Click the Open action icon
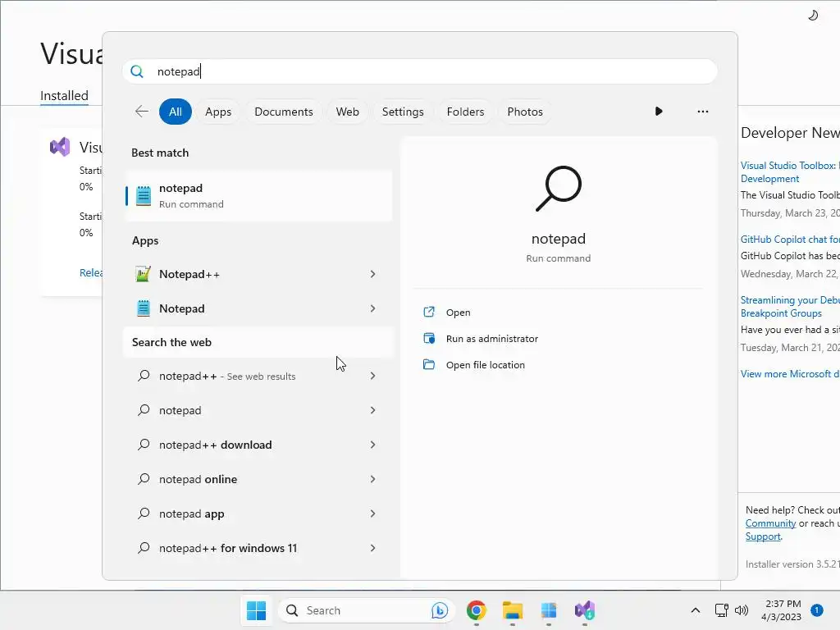The width and height of the screenshot is (840, 630). 429,313
